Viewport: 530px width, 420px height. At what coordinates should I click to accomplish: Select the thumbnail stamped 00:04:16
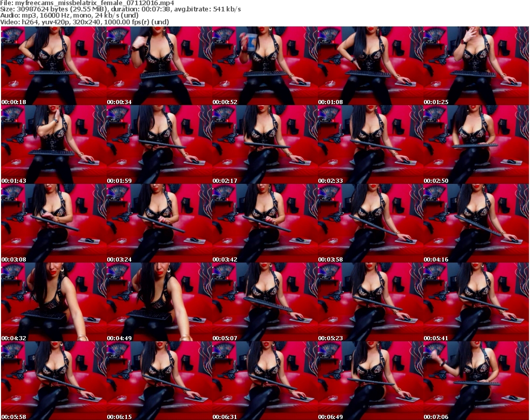(476, 224)
